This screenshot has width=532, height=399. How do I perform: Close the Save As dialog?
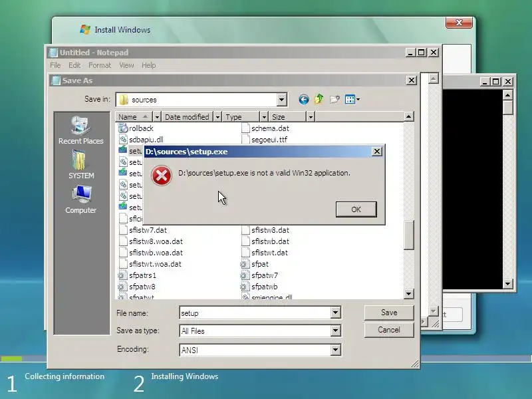[x=411, y=80]
